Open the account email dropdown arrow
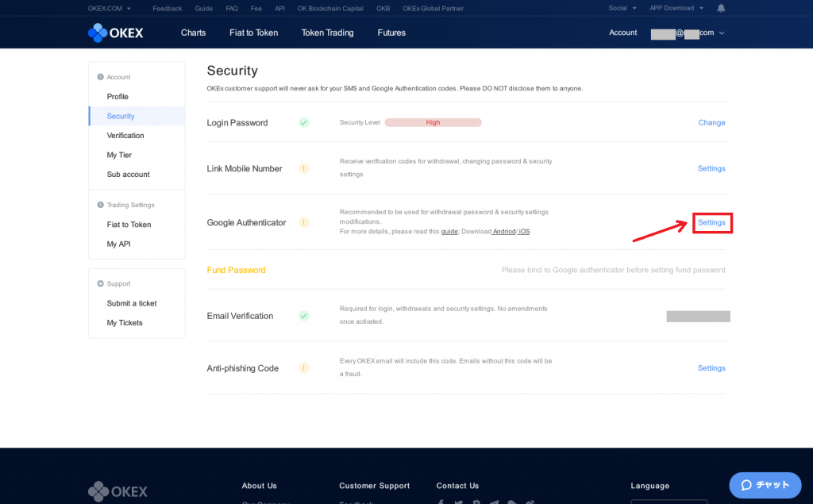 coord(722,33)
